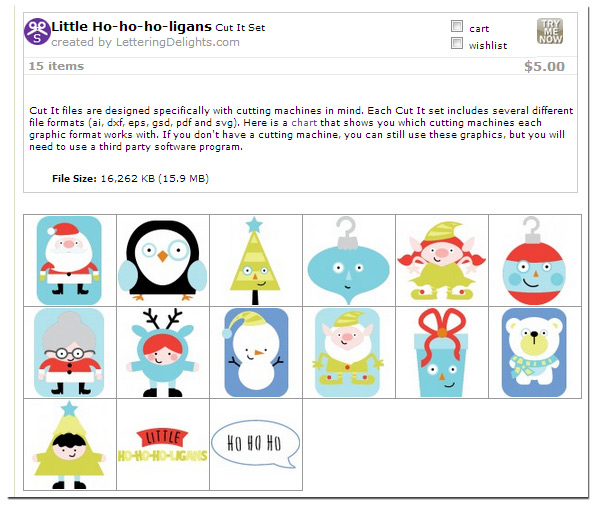Select the child in reindeer costume
600x506 pixels.
point(163,353)
